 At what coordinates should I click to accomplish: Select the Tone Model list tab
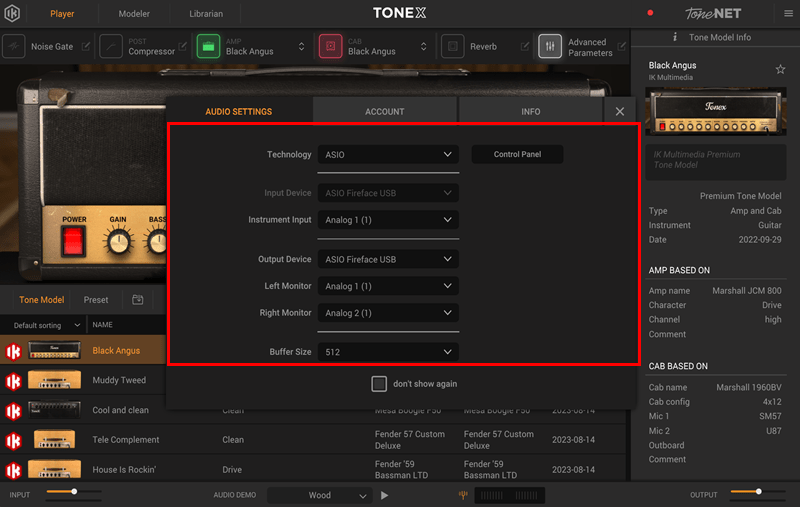coord(42,300)
